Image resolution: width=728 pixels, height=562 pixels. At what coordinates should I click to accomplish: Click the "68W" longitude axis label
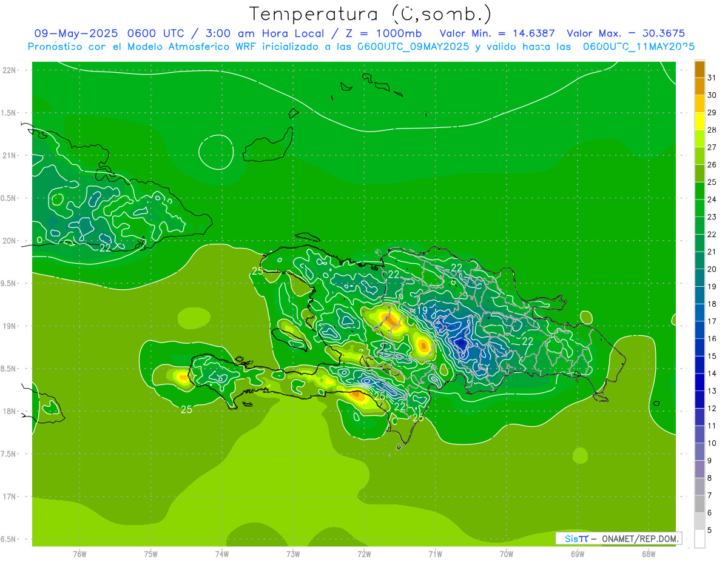649,554
